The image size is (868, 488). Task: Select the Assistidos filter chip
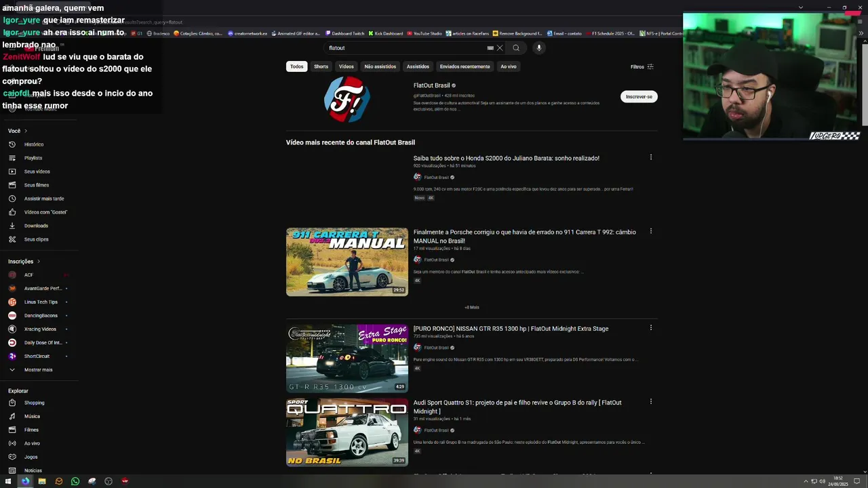[418, 66]
